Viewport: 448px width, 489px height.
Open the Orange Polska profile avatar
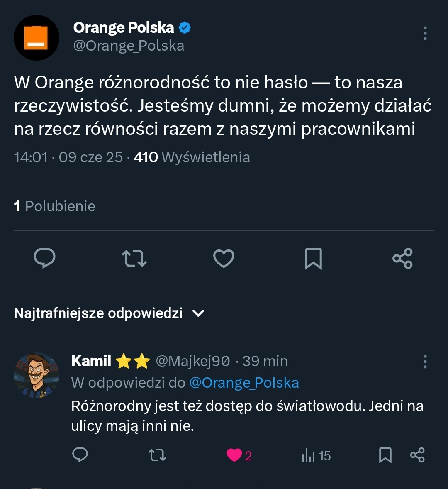click(x=37, y=38)
